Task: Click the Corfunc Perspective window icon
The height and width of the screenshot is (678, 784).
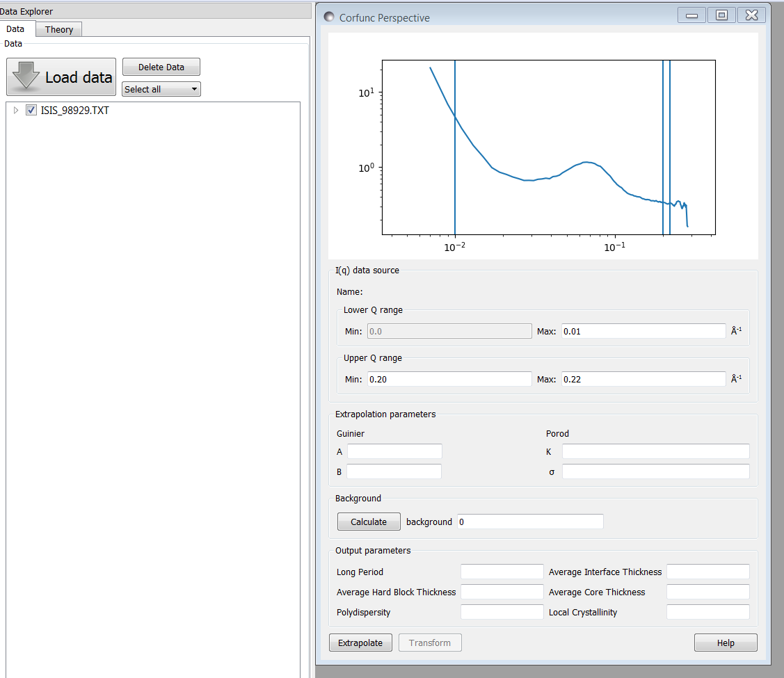Action: [x=329, y=17]
